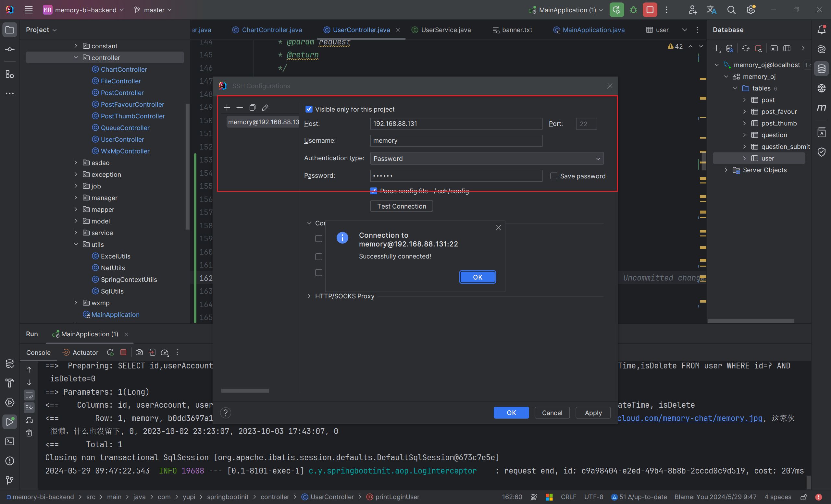
Task: Open the translation plugin icon
Action: [x=712, y=10]
